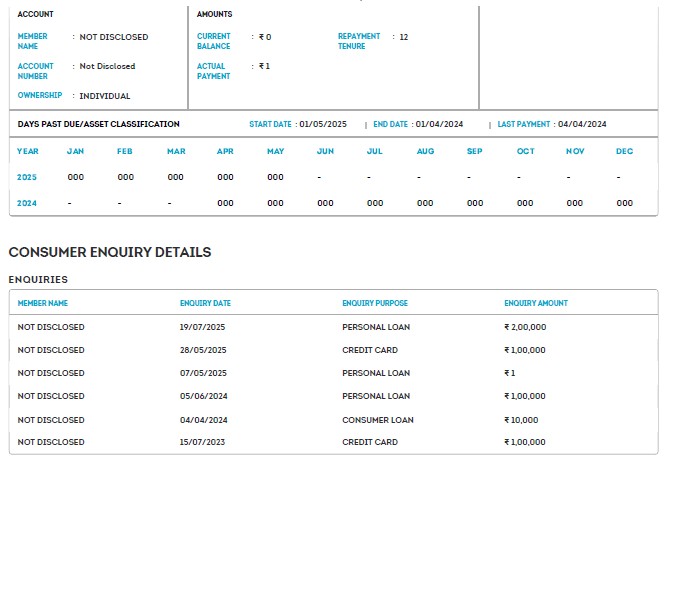The height and width of the screenshot is (598, 677).
Task: Select the Enquiry Date column header
Action: (205, 303)
